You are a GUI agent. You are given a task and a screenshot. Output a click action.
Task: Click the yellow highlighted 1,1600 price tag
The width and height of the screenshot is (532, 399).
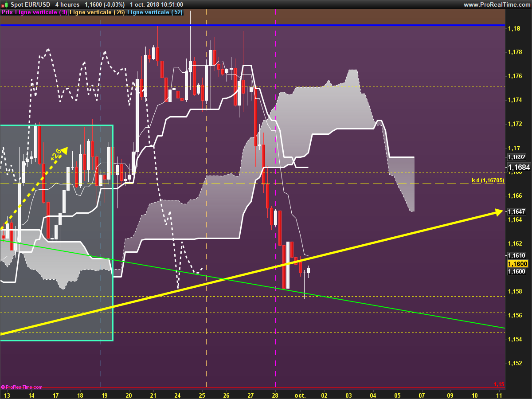click(x=517, y=264)
